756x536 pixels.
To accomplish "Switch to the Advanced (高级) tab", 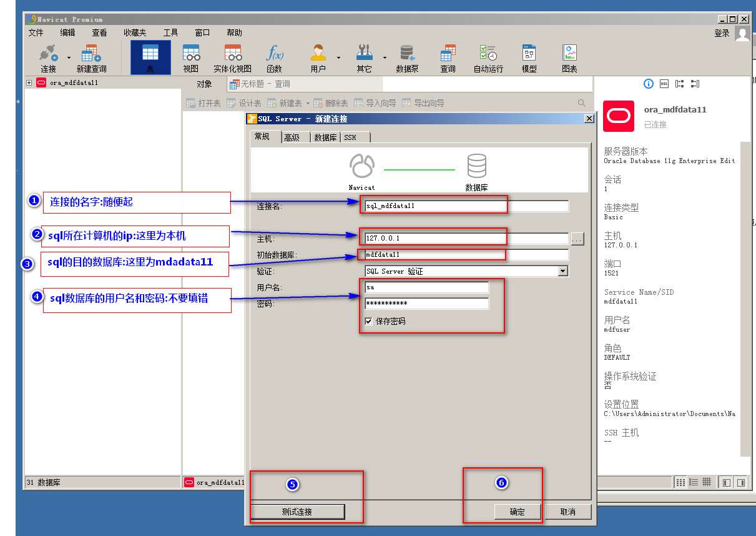I will pos(292,137).
